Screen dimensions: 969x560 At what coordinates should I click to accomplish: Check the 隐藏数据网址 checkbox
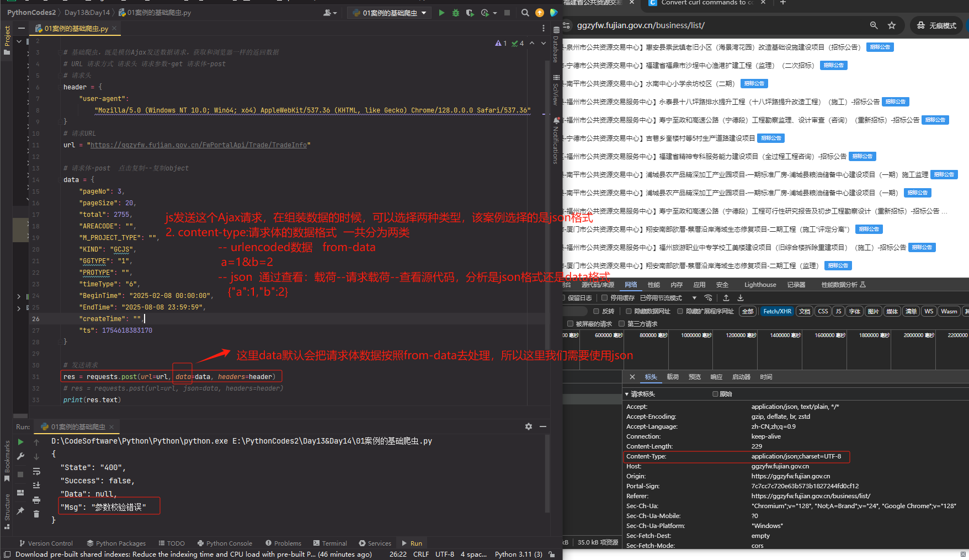pyautogui.click(x=629, y=311)
